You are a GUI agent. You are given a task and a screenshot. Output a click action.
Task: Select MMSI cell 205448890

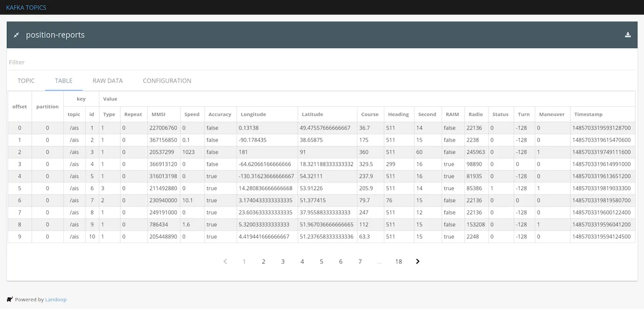pyautogui.click(x=163, y=237)
